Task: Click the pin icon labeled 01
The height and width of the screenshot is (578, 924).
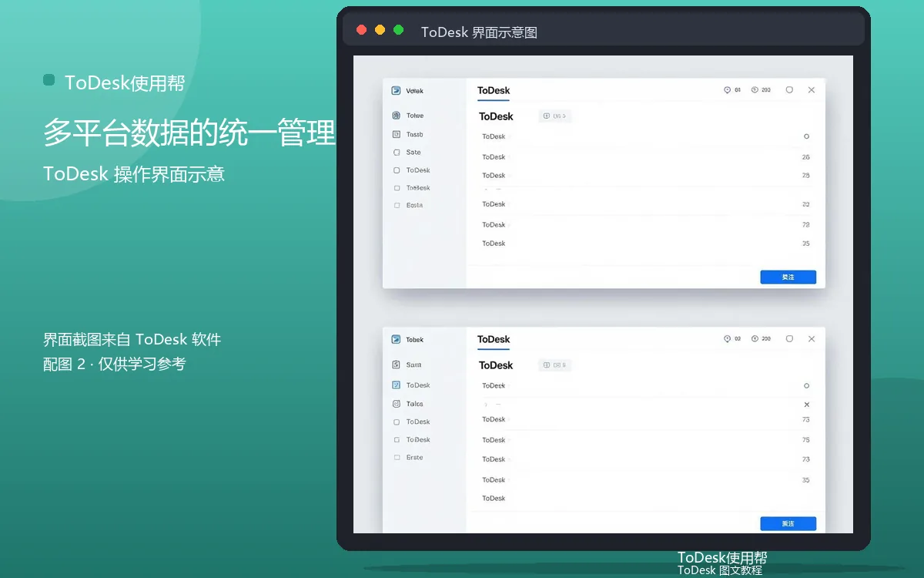Action: point(727,90)
